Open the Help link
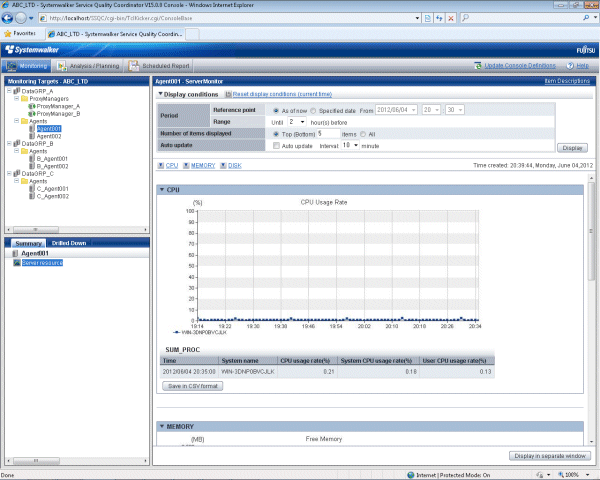This screenshot has height=480, width=600. point(582,65)
